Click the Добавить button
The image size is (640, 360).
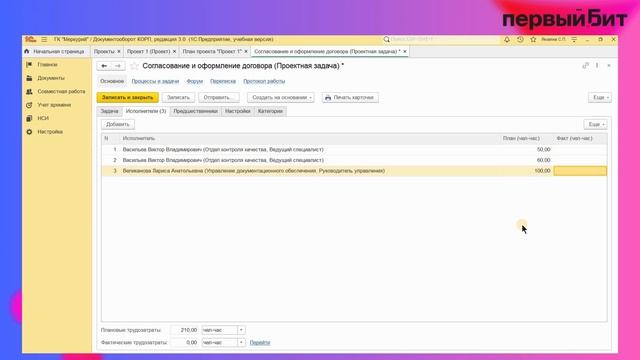(x=118, y=124)
